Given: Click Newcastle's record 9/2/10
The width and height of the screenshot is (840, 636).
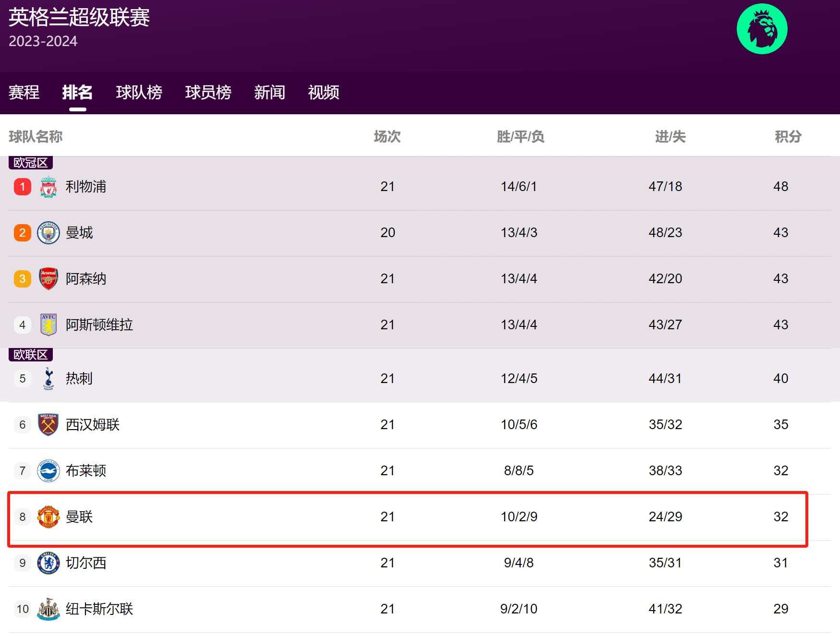Looking at the screenshot, I should pyautogui.click(x=519, y=609).
